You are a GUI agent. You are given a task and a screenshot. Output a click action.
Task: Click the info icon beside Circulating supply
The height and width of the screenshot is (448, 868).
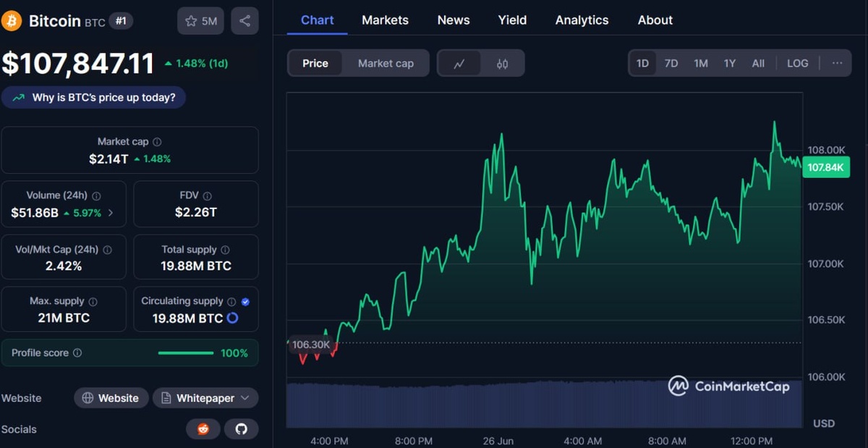pyautogui.click(x=231, y=301)
